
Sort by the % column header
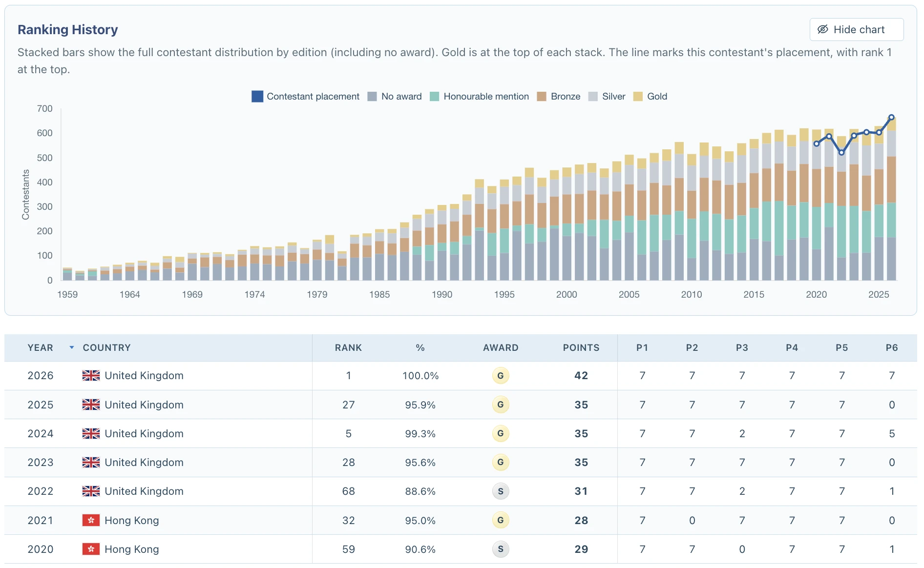click(x=420, y=348)
